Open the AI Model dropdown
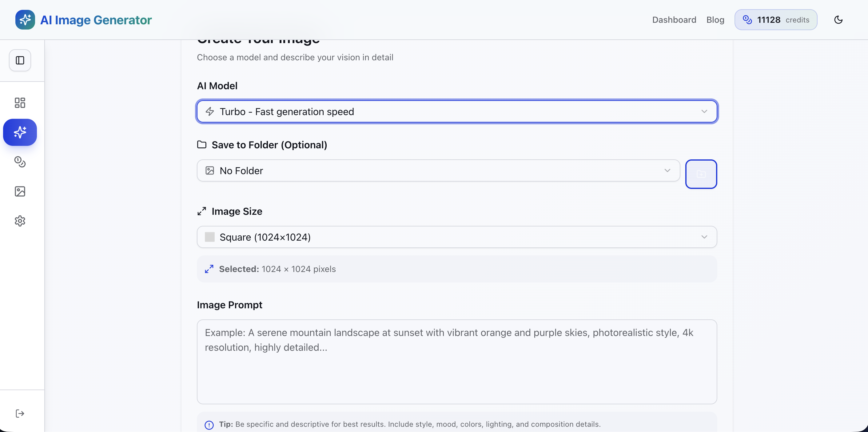The image size is (868, 432). coord(456,111)
